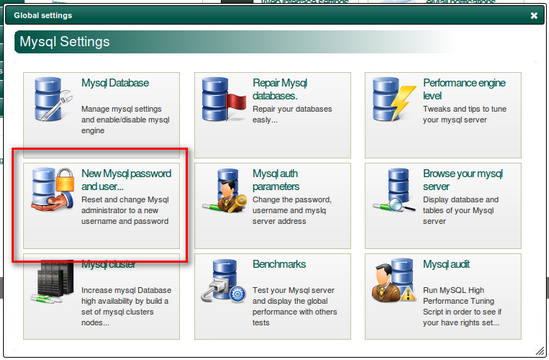
Task: Click the Benchmarks heading
Action: pyautogui.click(x=279, y=264)
